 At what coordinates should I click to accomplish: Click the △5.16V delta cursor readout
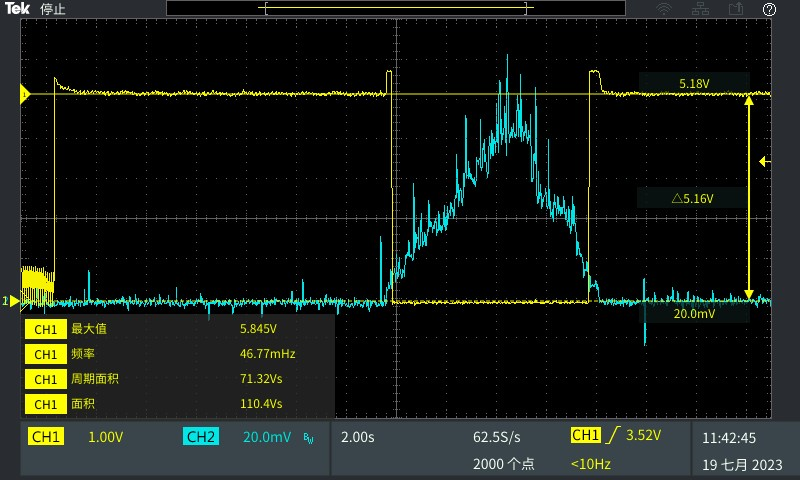click(692, 199)
